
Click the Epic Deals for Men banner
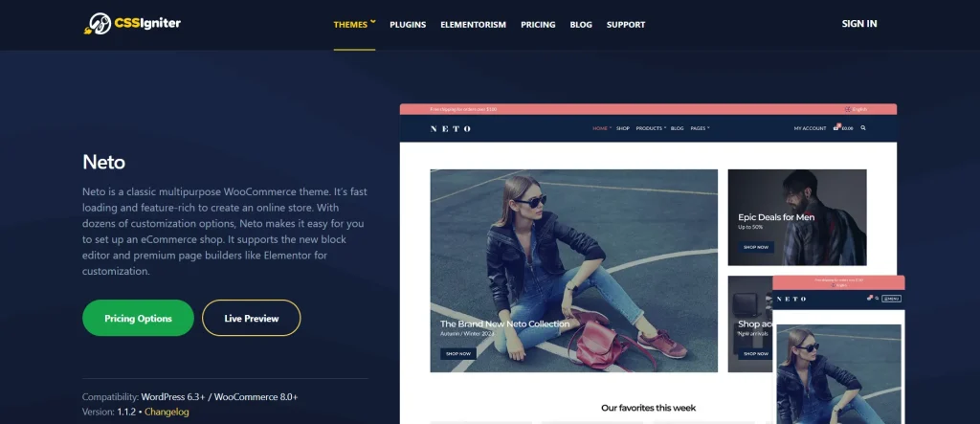(x=797, y=217)
